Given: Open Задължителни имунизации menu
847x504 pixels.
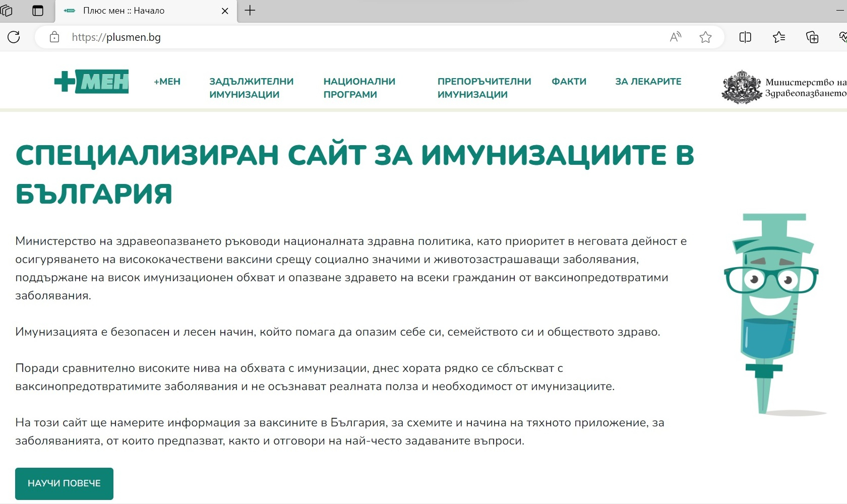Looking at the screenshot, I should click(x=251, y=88).
